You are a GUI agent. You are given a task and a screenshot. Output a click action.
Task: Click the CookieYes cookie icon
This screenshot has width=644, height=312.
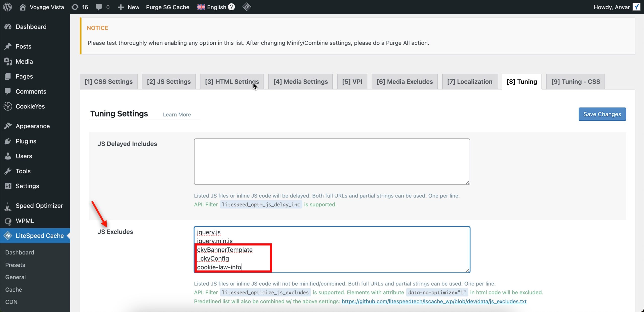click(x=8, y=106)
